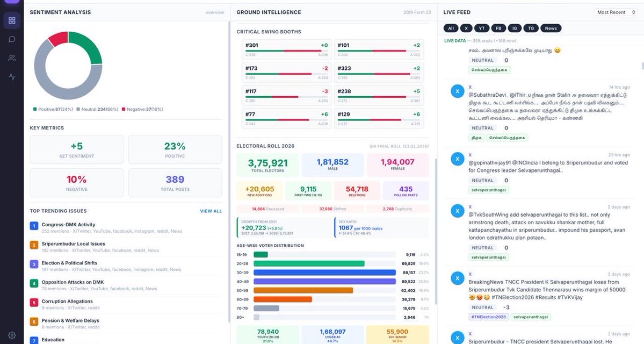
Task: Open swing booth #238 card
Action: [x=379, y=95]
